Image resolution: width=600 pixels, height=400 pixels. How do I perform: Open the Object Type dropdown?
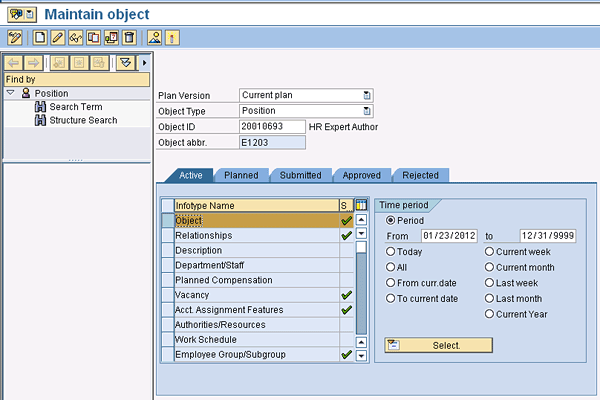[367, 111]
